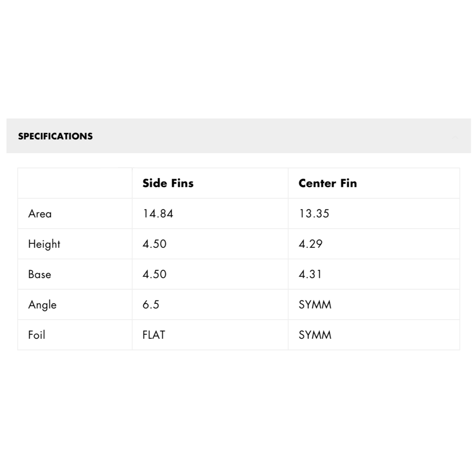Click the Area row label

click(40, 214)
